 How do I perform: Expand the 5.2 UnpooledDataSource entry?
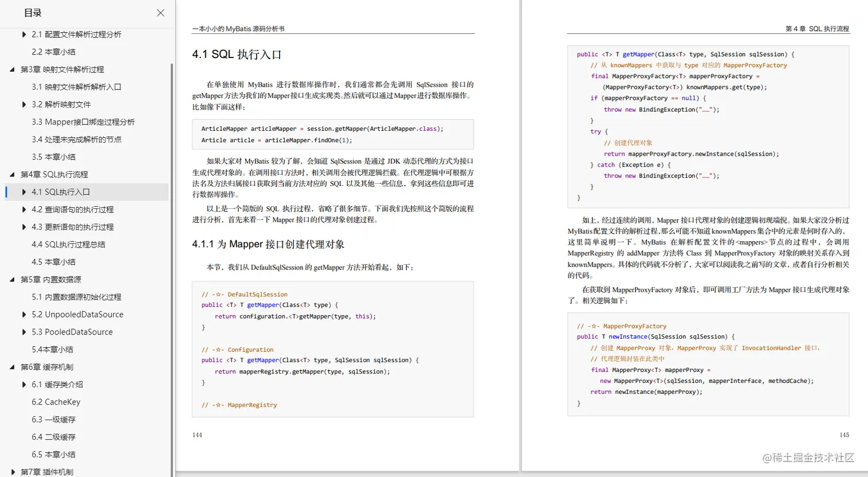pyautogui.click(x=24, y=315)
